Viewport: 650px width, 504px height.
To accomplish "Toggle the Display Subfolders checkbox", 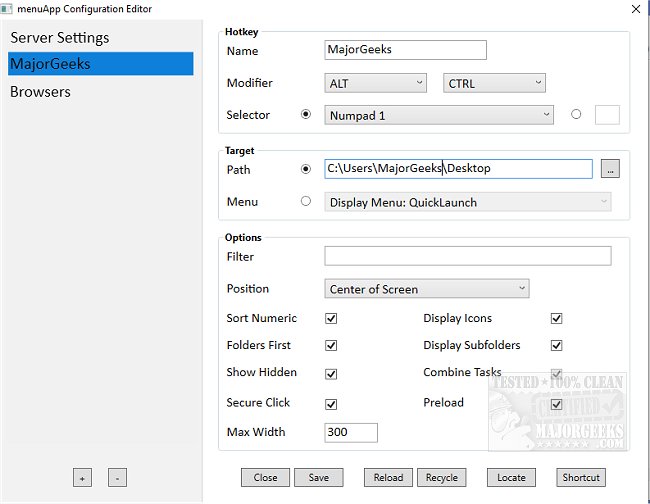I will [557, 346].
